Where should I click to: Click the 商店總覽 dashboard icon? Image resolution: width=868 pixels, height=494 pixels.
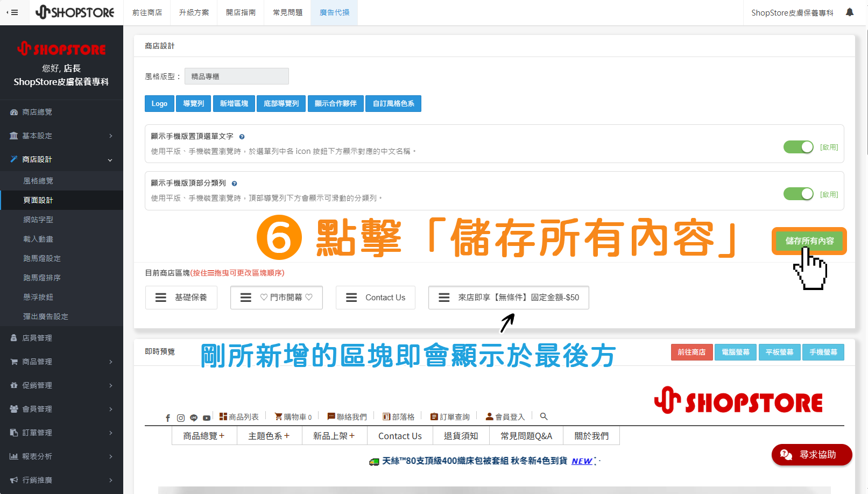[14, 112]
